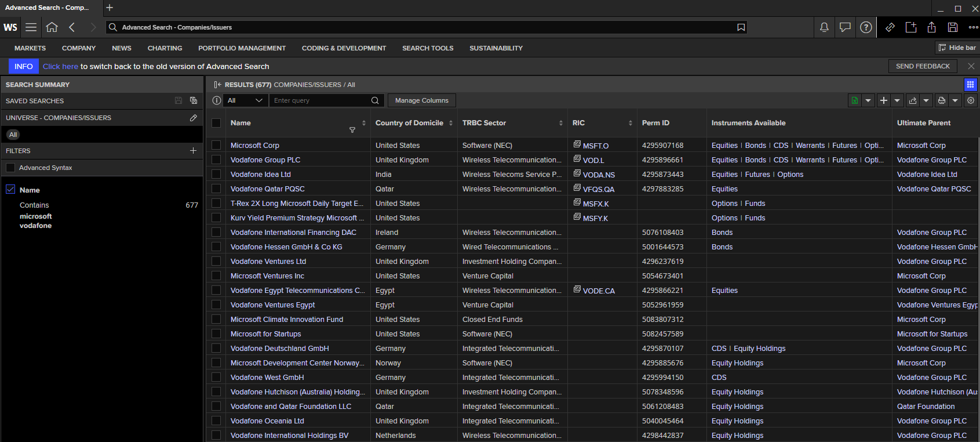Save the current search icon
The image size is (980, 442).
178,100
